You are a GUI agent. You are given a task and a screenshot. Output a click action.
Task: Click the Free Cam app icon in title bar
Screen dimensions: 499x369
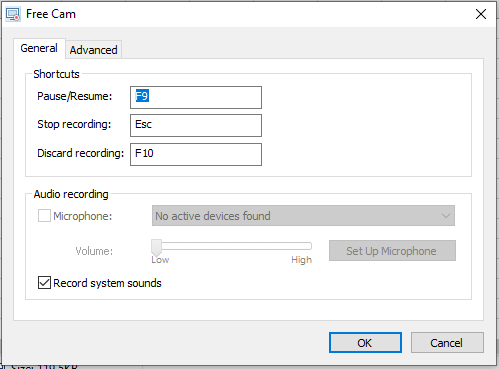(13, 14)
